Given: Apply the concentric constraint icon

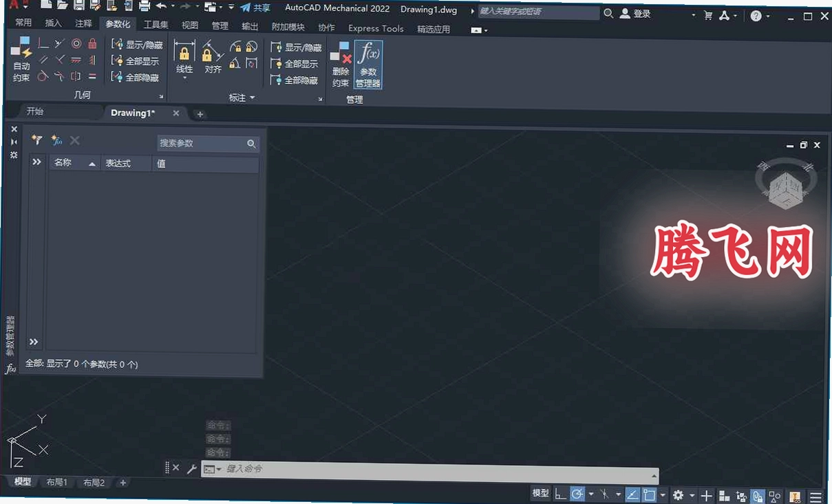Looking at the screenshot, I should tap(76, 43).
